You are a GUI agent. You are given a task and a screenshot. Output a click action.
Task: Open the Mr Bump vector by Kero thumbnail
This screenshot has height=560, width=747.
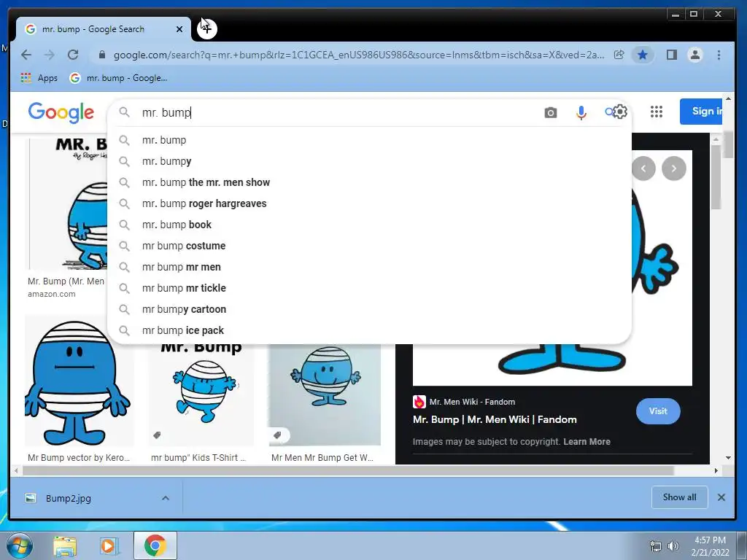[x=79, y=381]
